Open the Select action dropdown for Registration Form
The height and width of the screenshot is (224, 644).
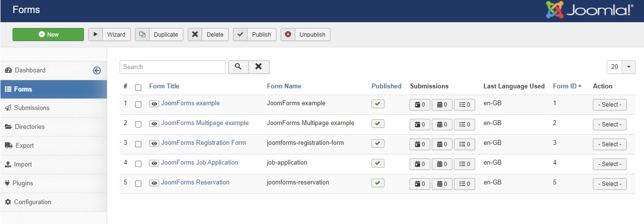tap(610, 144)
